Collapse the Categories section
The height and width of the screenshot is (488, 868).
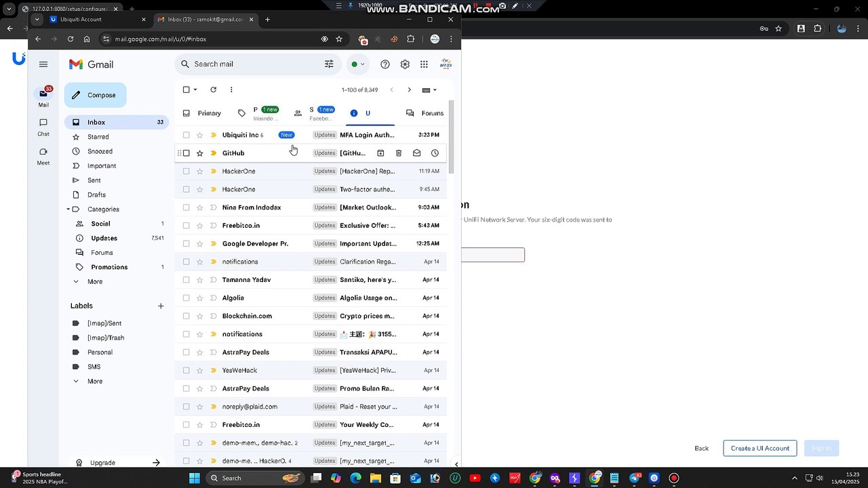coord(68,209)
